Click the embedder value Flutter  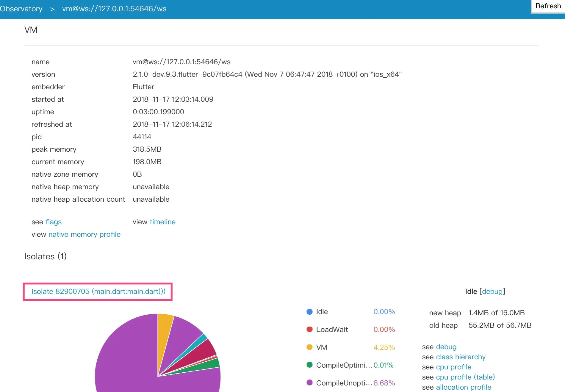click(143, 87)
